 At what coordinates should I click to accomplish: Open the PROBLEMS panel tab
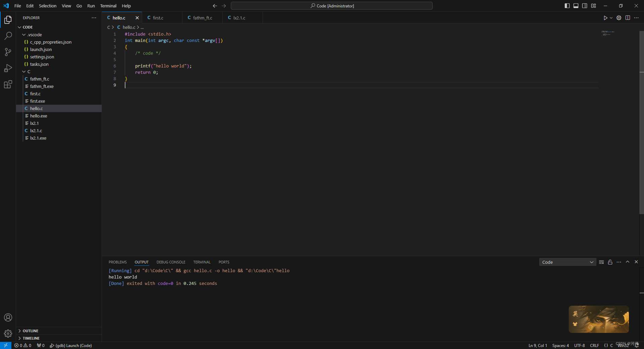[x=118, y=262]
